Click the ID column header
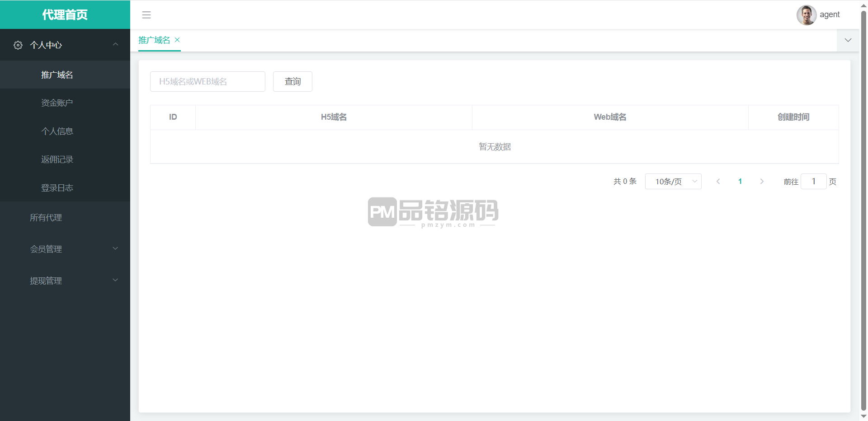This screenshot has width=868, height=421. 173,117
